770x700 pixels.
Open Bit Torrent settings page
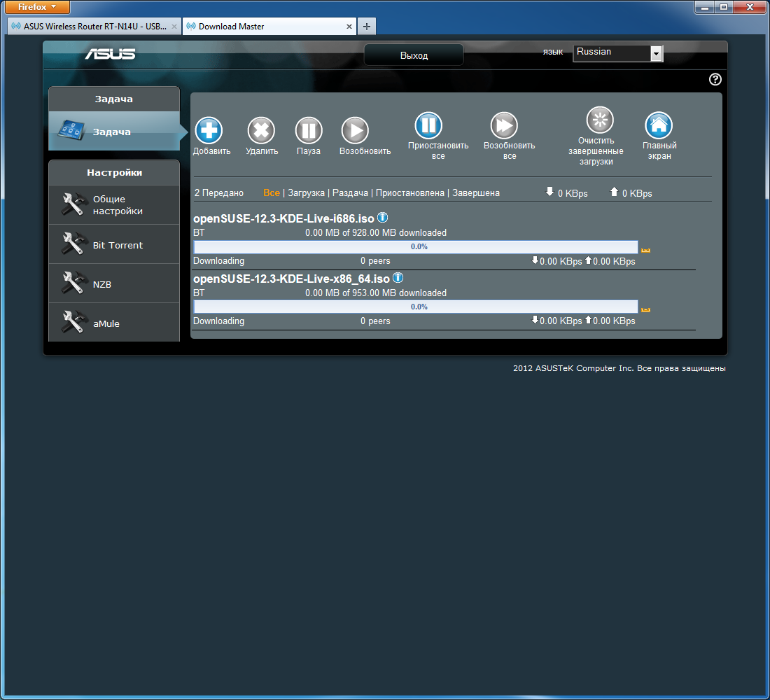[x=114, y=244]
